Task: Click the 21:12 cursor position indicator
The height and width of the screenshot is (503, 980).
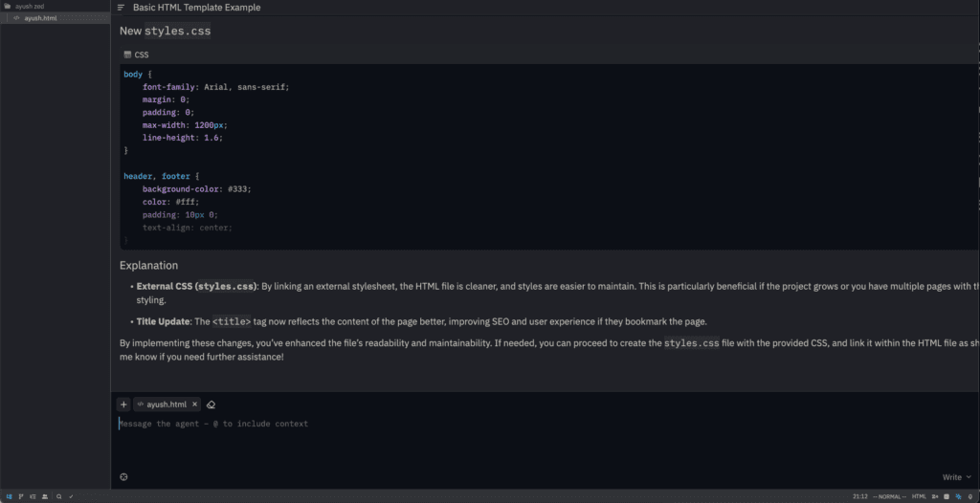Action: point(859,496)
